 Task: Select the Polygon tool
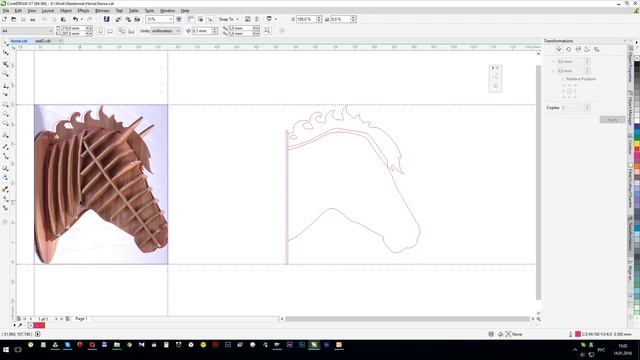coord(5,123)
